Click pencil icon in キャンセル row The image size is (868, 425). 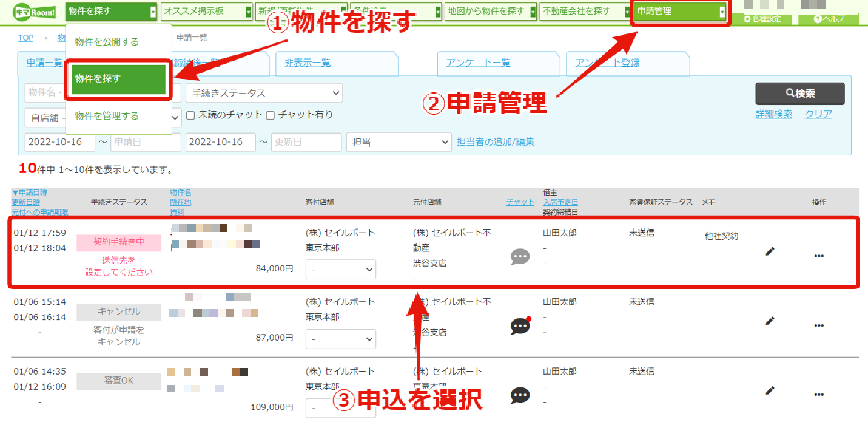click(770, 321)
